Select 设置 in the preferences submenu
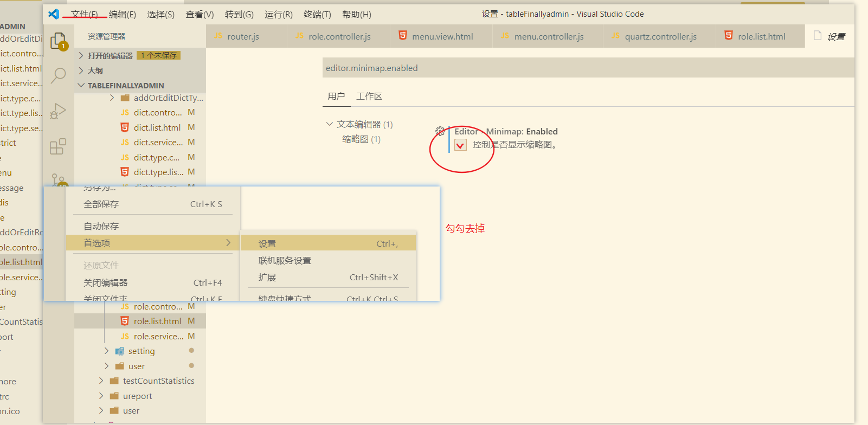This screenshot has height=425, width=868. [x=328, y=243]
